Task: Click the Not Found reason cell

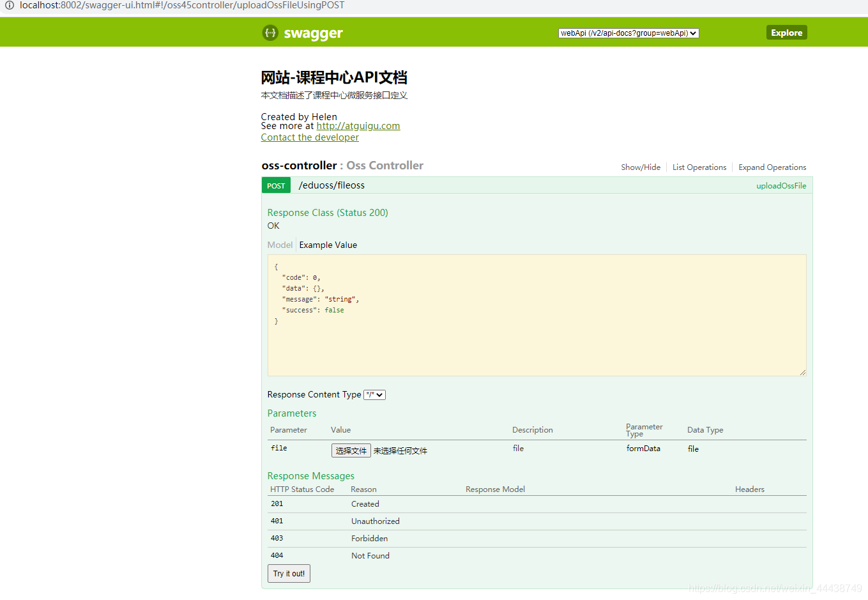Action: [370, 556]
